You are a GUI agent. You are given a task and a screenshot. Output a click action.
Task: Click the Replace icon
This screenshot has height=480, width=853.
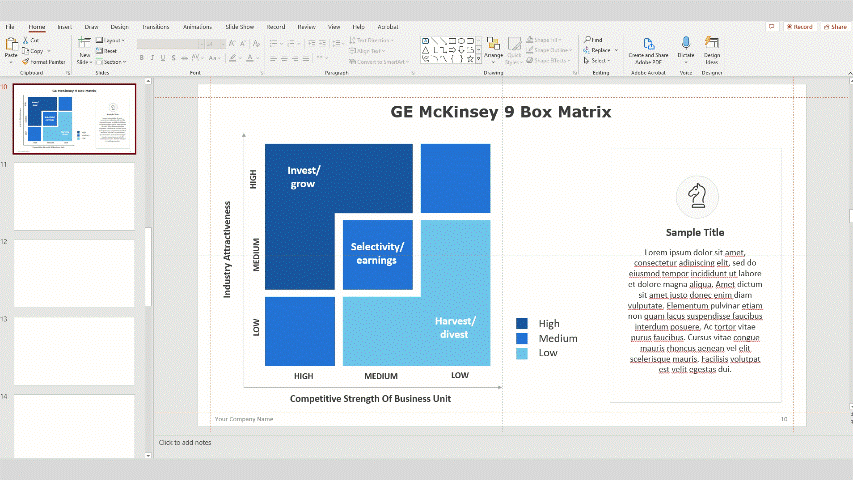[x=587, y=50]
